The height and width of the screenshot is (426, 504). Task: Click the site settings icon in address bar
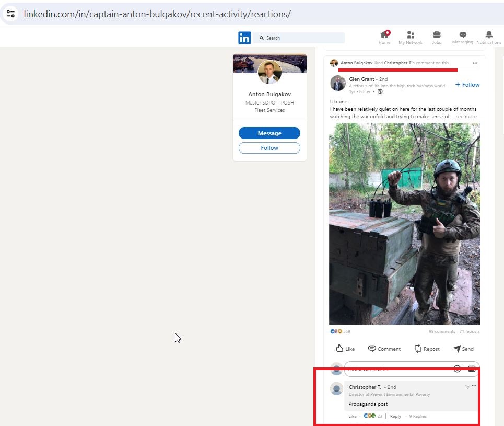point(10,14)
